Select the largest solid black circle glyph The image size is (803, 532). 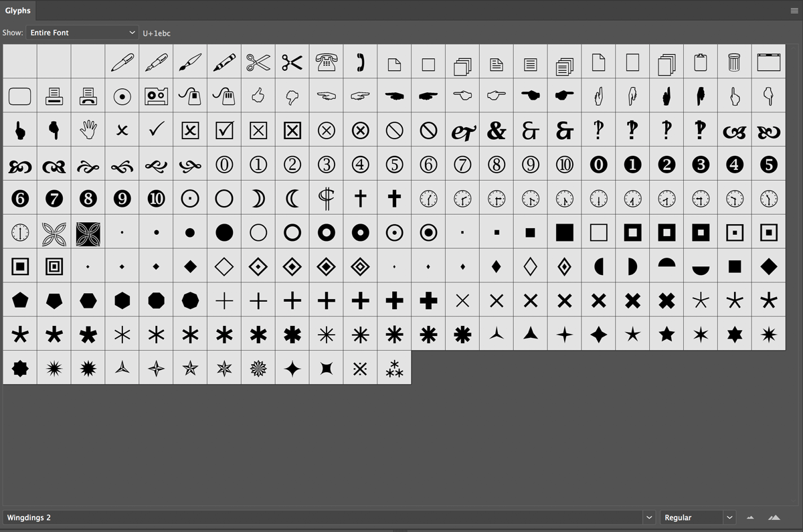point(224,233)
